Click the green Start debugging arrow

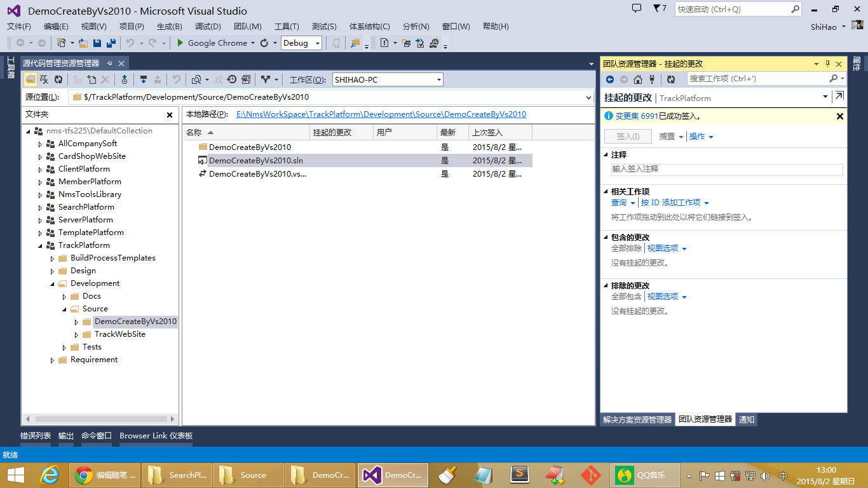pyautogui.click(x=180, y=43)
